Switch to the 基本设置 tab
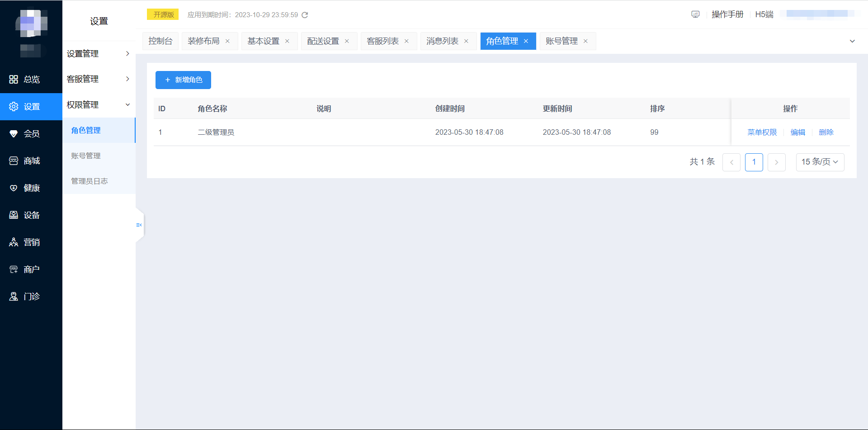The image size is (868, 430). [x=263, y=41]
